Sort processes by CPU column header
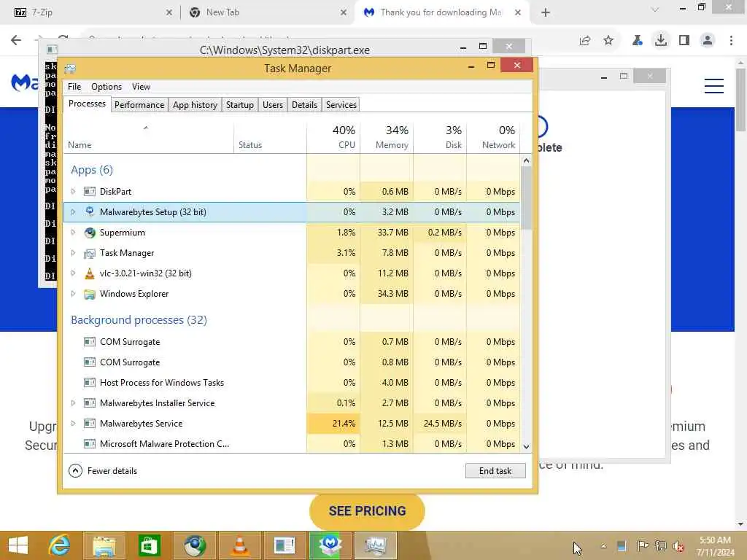This screenshot has height=560, width=747. pos(333,136)
